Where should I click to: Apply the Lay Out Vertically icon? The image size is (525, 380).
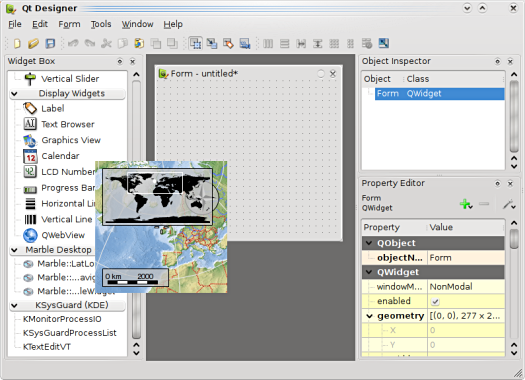(x=285, y=44)
